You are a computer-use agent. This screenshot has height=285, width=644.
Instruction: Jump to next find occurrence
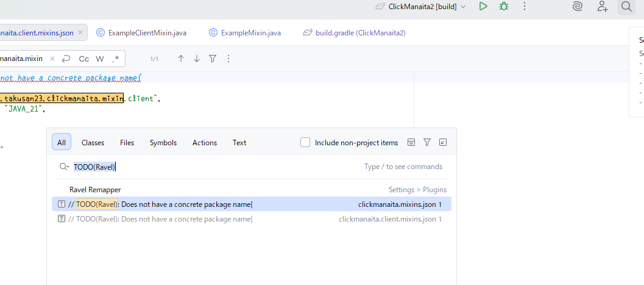click(x=197, y=59)
